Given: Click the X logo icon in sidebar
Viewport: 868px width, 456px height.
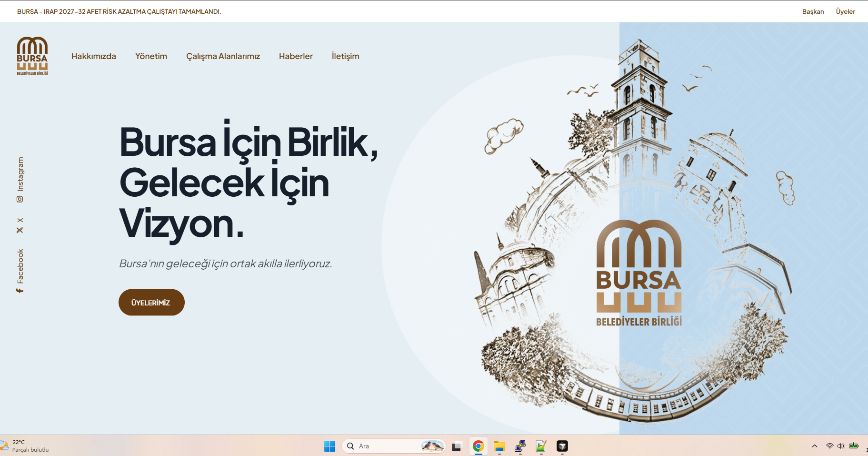Looking at the screenshot, I should tap(20, 230).
